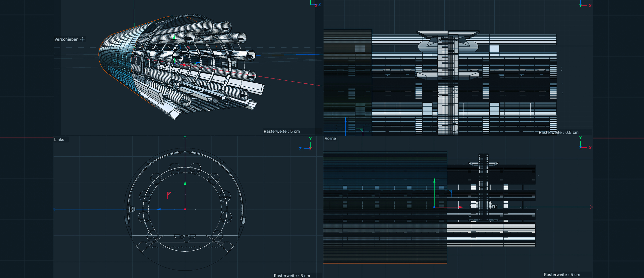
Task: Click the axis orientation gizmo in Links view
Action: coord(306,145)
